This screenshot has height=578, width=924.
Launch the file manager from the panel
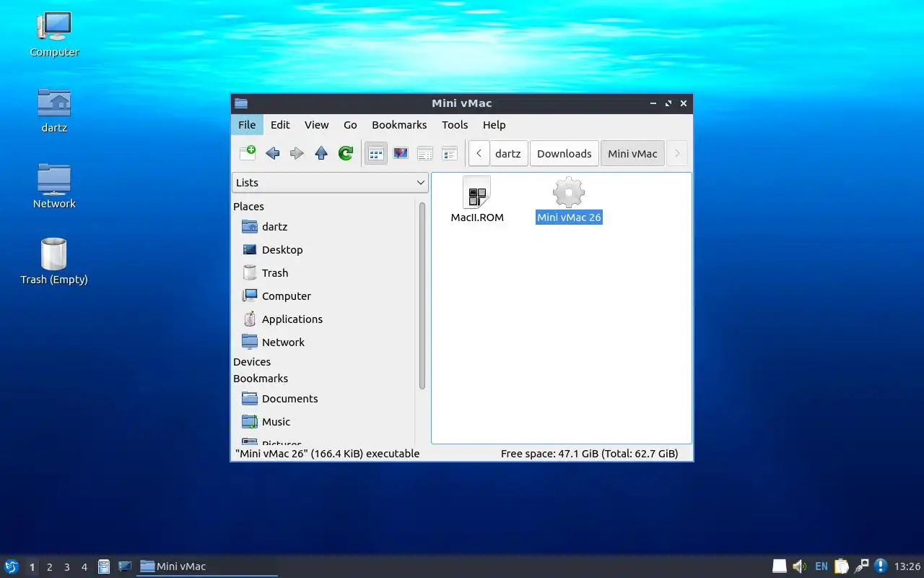click(x=104, y=566)
